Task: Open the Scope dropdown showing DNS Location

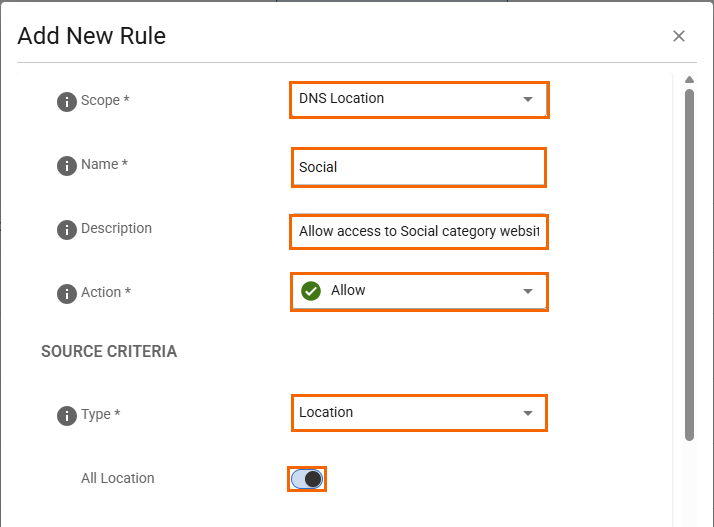Action: pos(418,99)
